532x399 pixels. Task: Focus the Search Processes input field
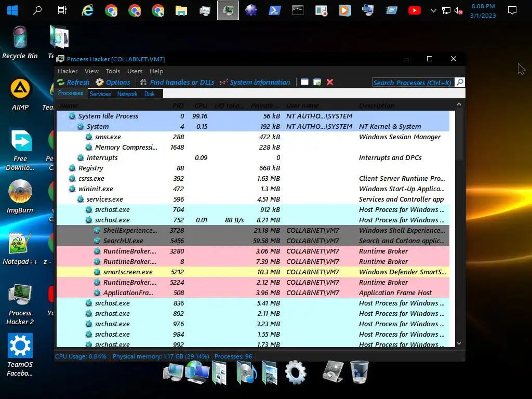tap(413, 83)
